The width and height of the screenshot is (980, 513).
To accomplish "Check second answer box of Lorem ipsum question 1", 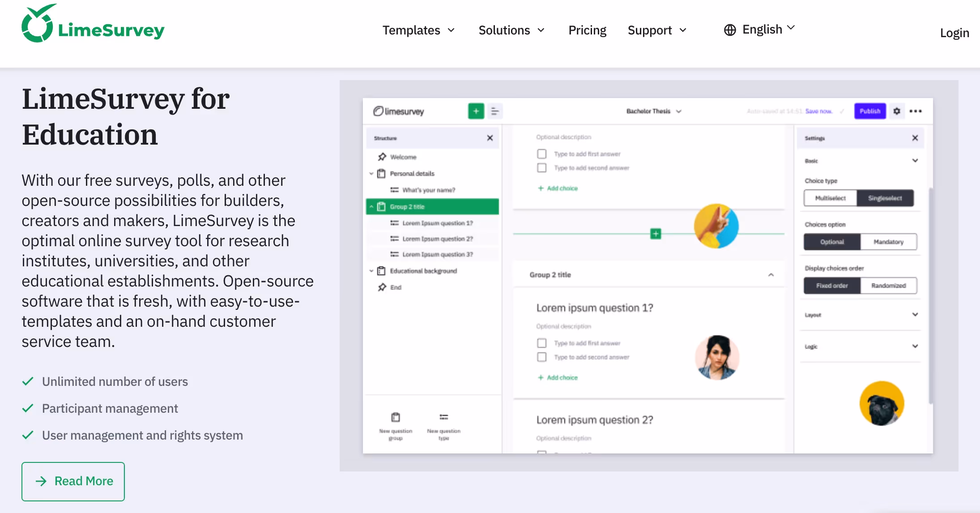I will click(541, 357).
